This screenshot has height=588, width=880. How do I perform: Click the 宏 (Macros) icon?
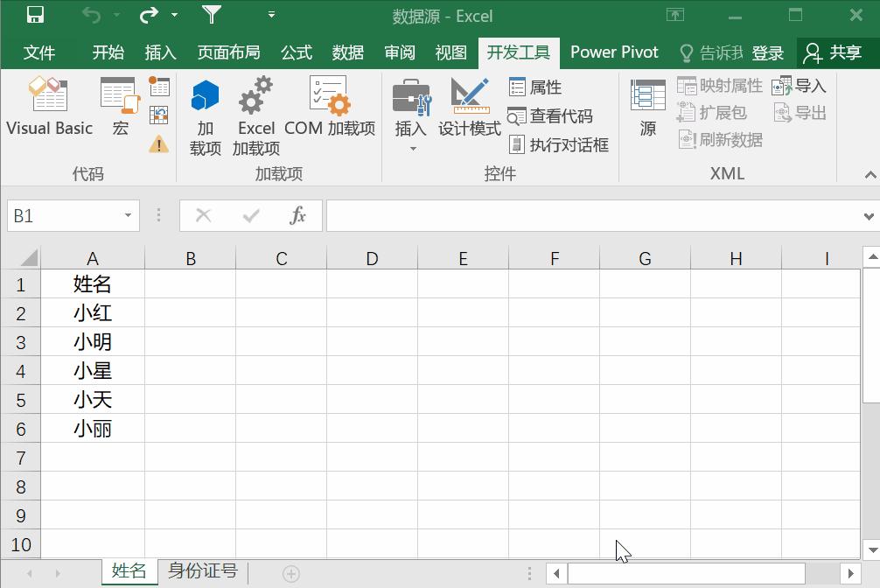[119, 105]
